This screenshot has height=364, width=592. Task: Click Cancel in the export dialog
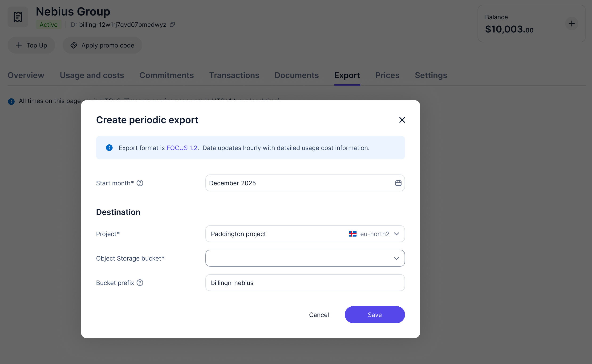(319, 315)
